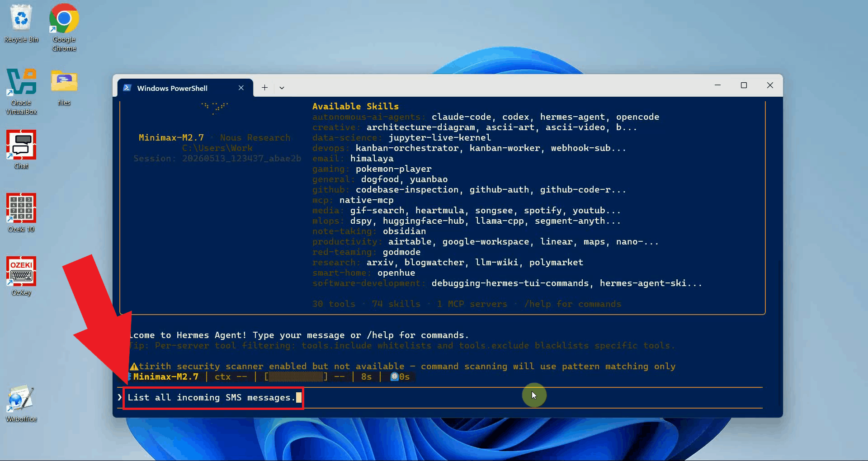Open the Ozeki 10 desktop shortcut
This screenshot has height=461, width=868.
coord(21,213)
